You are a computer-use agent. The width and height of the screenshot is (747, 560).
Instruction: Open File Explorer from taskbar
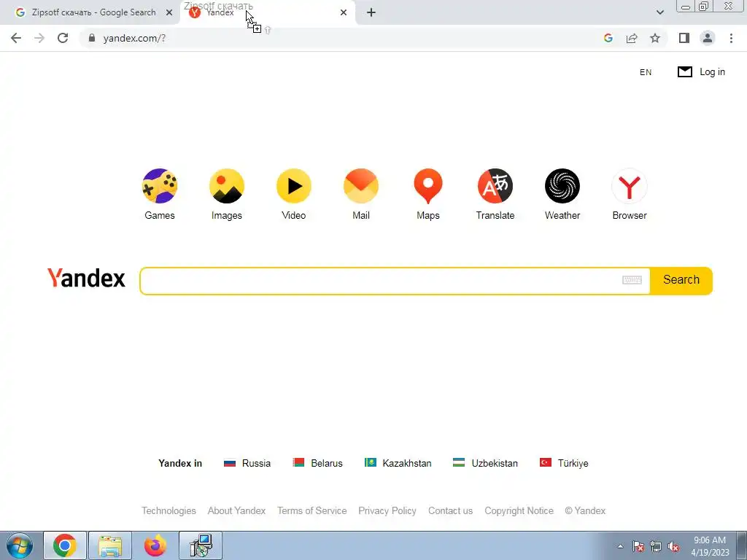(x=111, y=545)
